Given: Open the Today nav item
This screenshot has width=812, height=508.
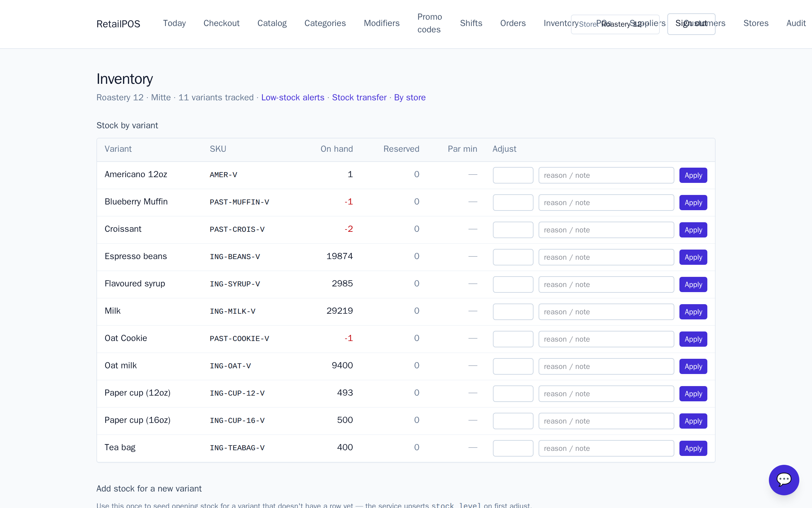Looking at the screenshot, I should (174, 23).
